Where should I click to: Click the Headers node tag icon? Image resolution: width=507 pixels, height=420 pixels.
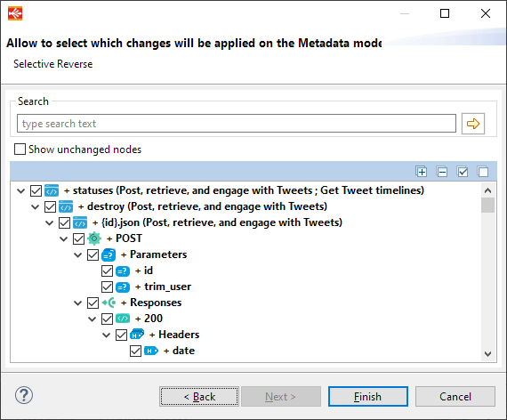[137, 335]
